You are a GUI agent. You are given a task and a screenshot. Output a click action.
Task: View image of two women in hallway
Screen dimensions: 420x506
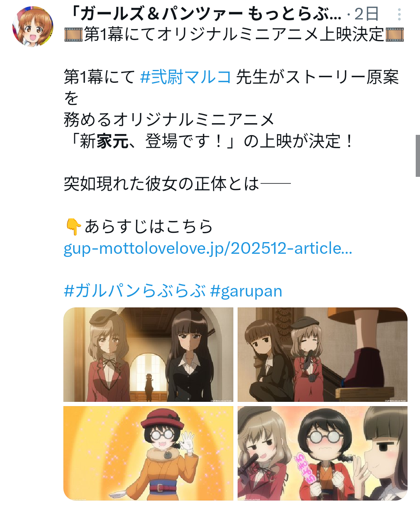[x=148, y=354]
